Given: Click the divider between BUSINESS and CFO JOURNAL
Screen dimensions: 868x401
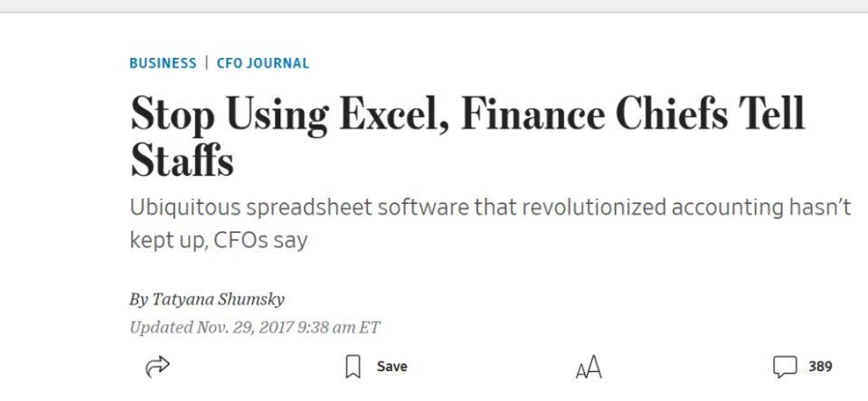Looking at the screenshot, I should click(206, 62).
